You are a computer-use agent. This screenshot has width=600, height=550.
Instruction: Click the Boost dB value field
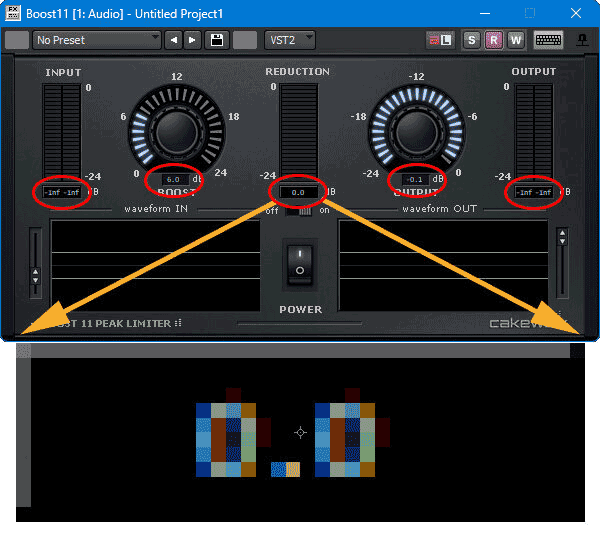173,180
